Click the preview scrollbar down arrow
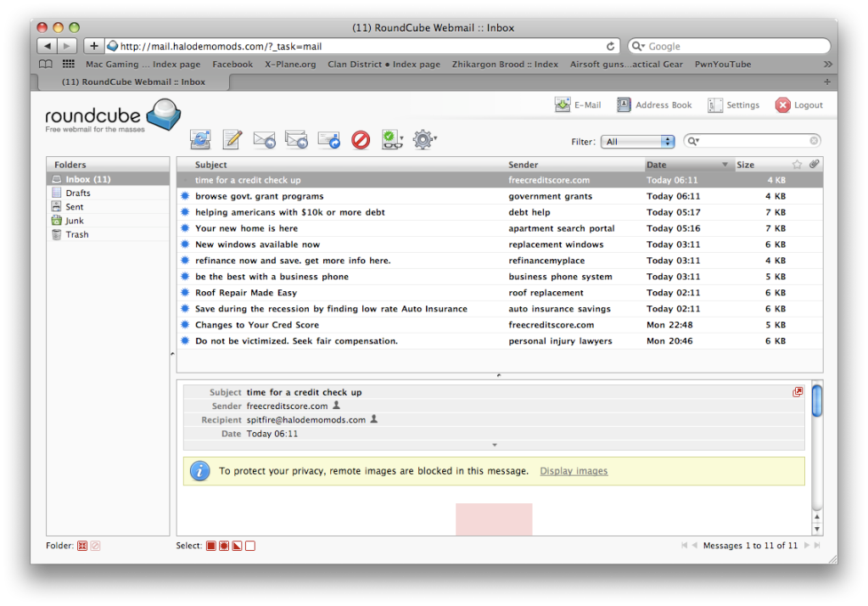 pos(817,529)
